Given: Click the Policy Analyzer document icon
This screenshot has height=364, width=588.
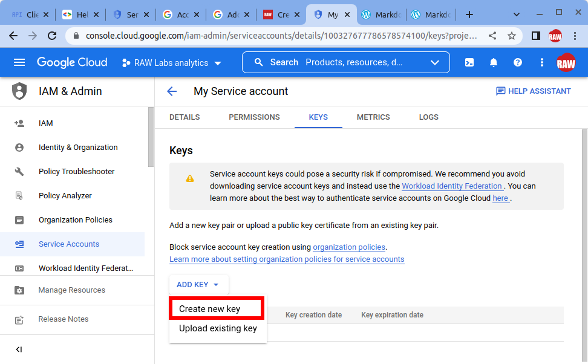Looking at the screenshot, I should tap(19, 196).
